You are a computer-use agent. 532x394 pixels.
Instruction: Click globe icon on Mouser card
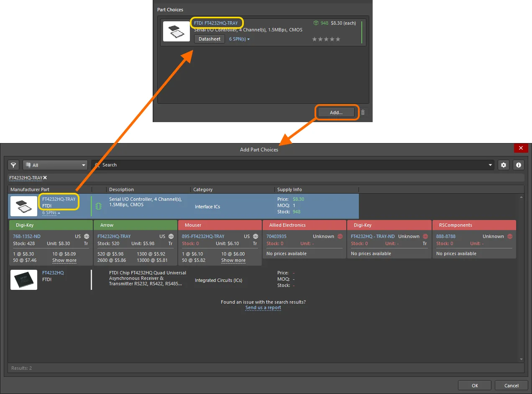(x=256, y=236)
